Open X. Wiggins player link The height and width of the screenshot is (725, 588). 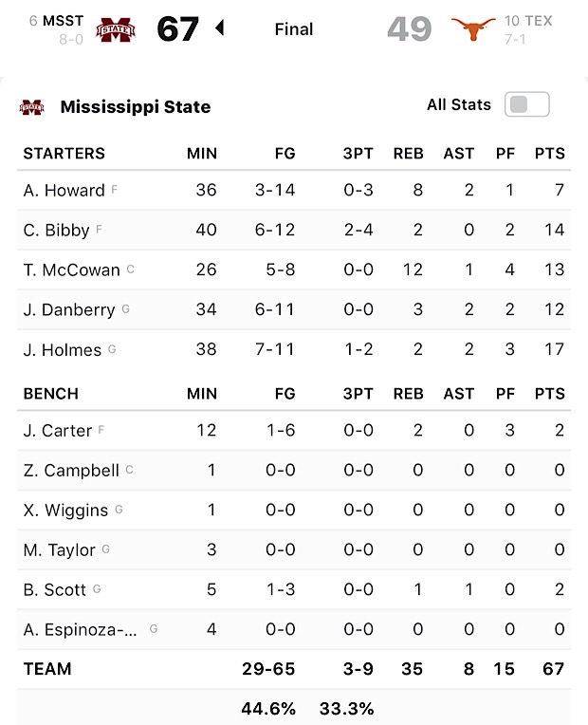tap(65, 510)
